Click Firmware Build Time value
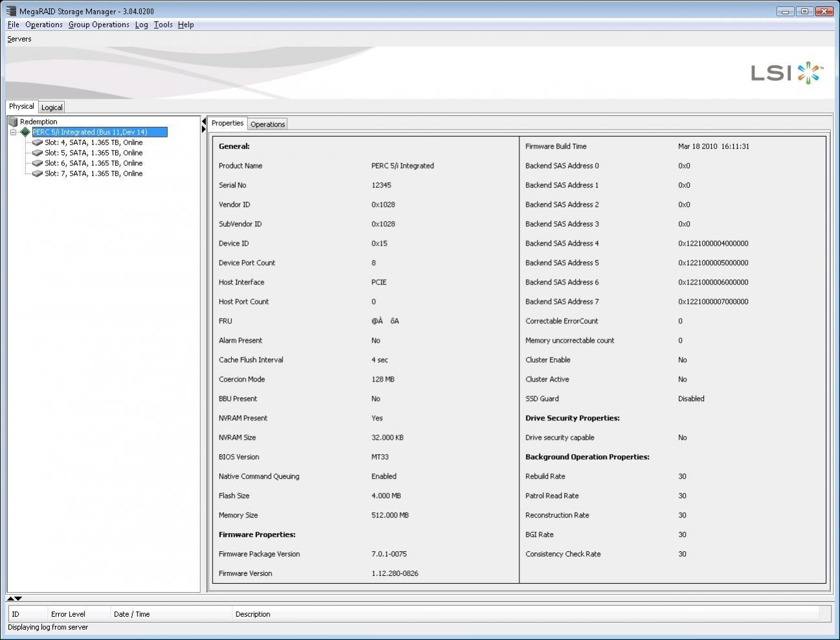Screen dimensions: 840x640 pos(714,146)
